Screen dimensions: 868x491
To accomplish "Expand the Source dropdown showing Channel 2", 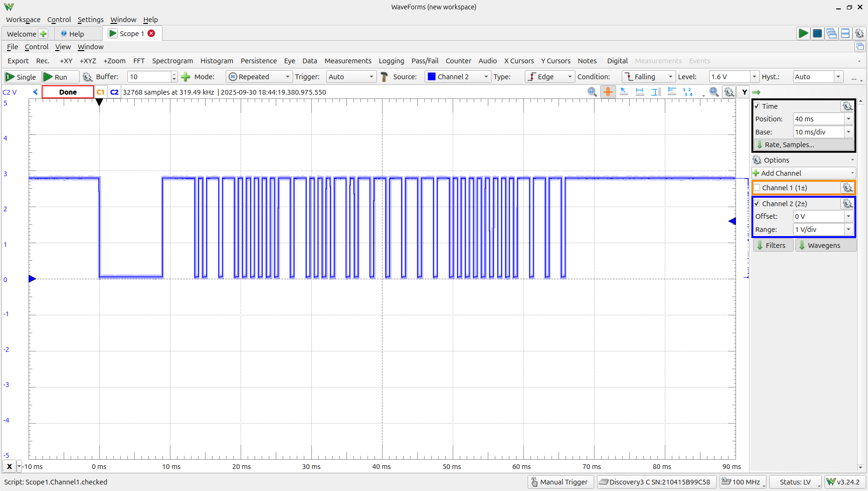I will 457,77.
